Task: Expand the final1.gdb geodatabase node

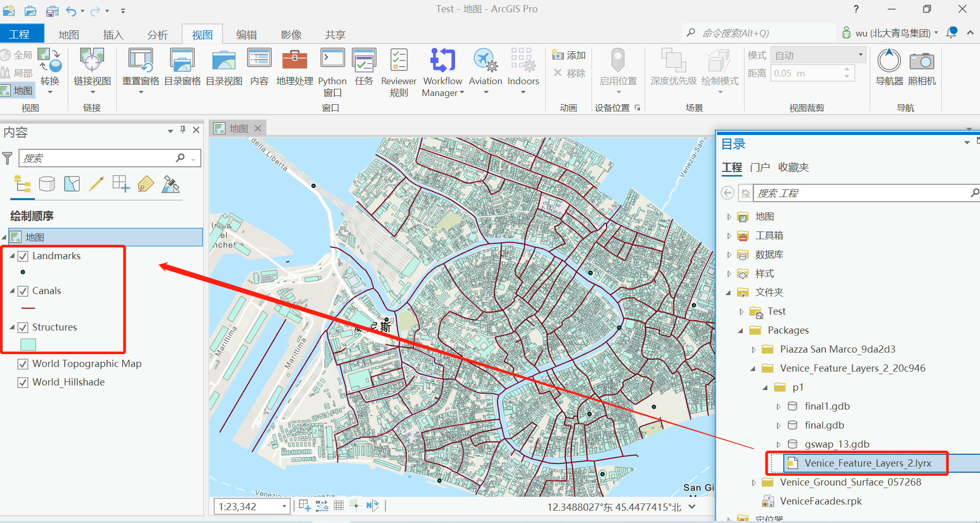Action: click(779, 406)
